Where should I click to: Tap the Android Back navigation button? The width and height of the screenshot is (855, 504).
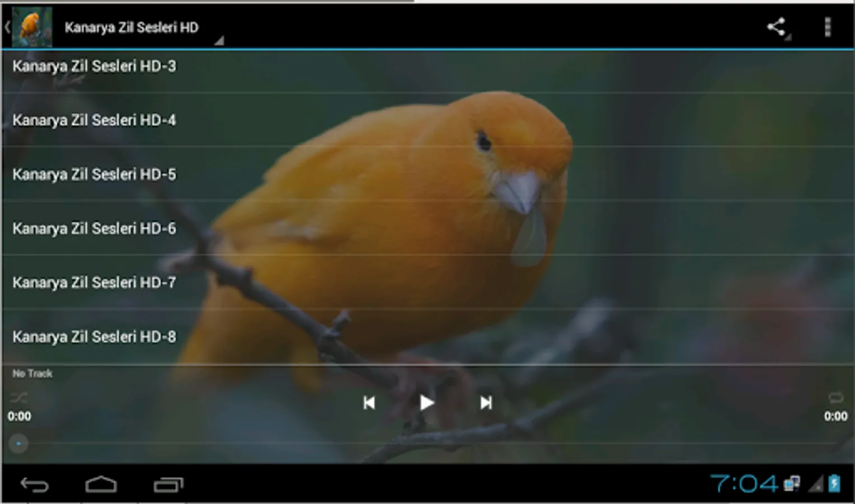(x=35, y=484)
